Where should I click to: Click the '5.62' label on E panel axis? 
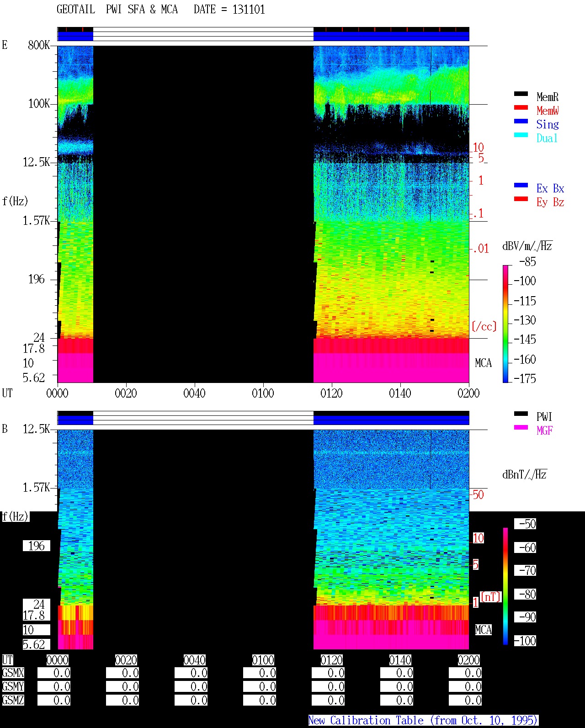[34, 377]
